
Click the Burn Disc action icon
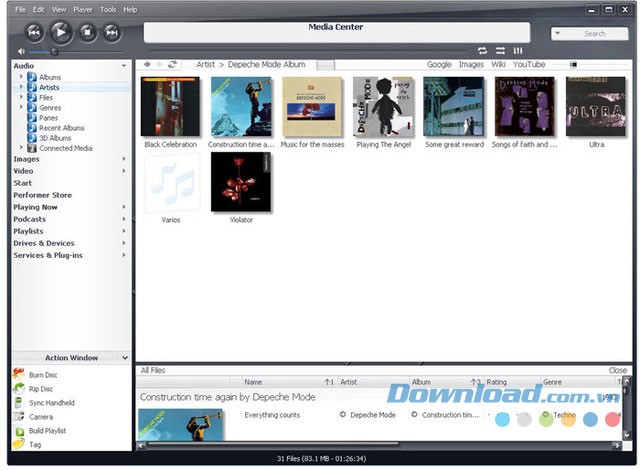click(x=19, y=374)
